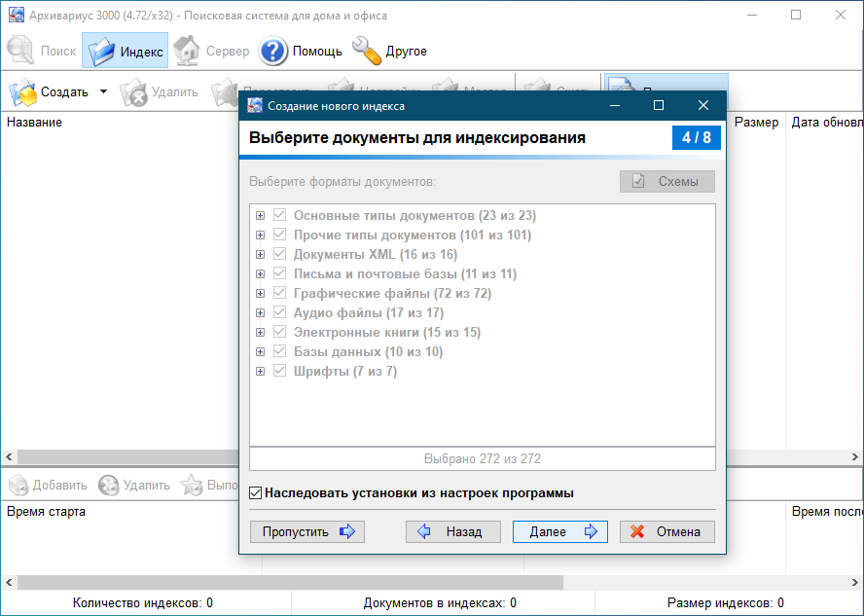
Task: Click the Время старта column header
Action: tap(47, 511)
